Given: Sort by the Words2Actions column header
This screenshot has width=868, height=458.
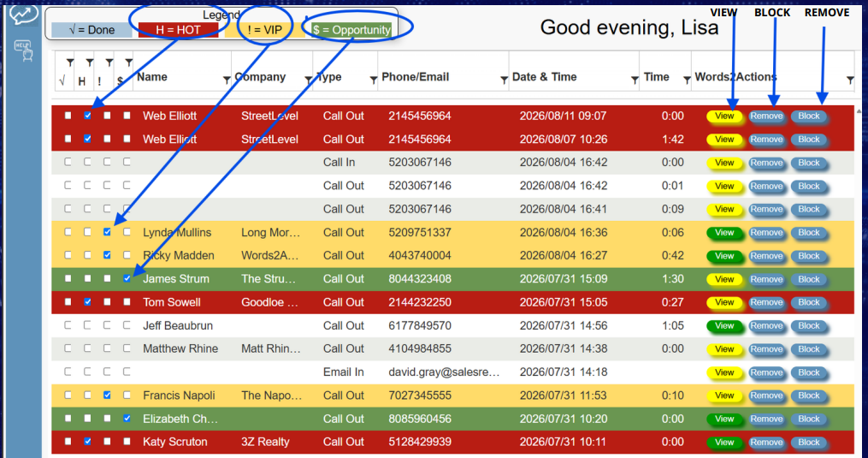Looking at the screenshot, I should pos(735,77).
